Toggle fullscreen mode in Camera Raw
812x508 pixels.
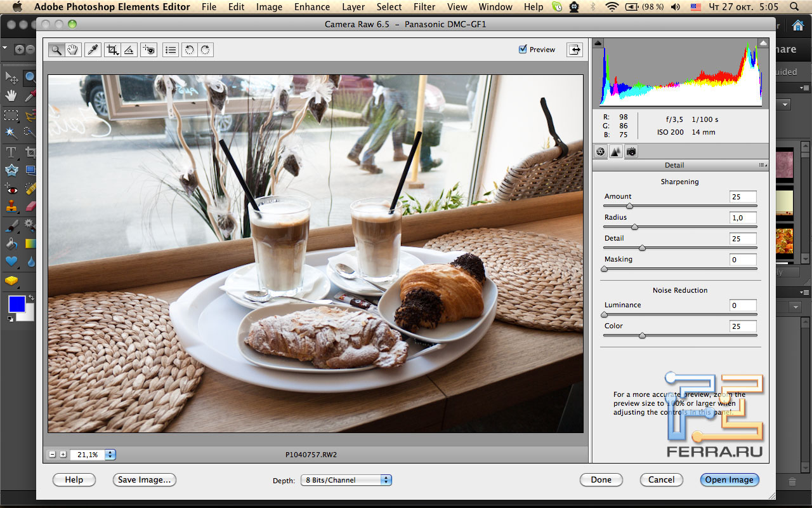(x=574, y=49)
